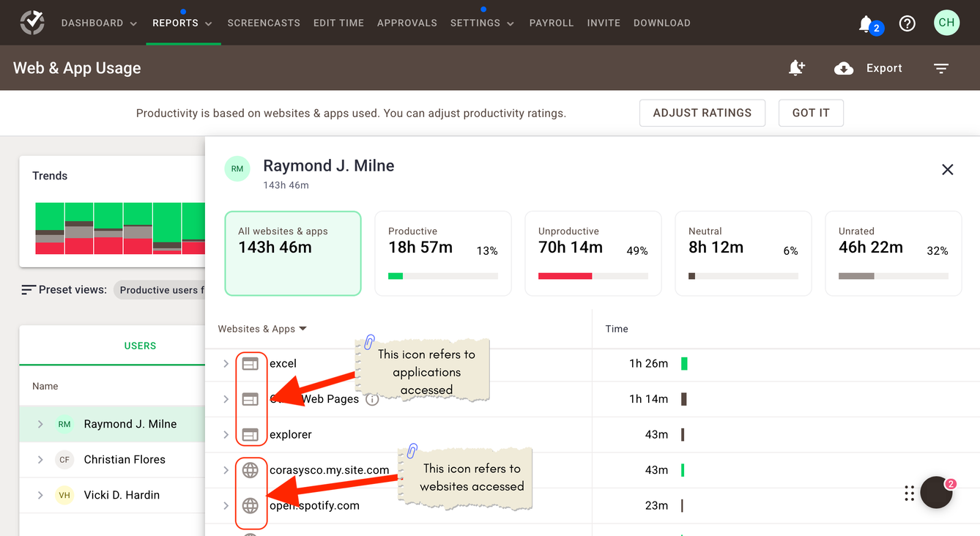Select the USERS tab

pos(140,346)
